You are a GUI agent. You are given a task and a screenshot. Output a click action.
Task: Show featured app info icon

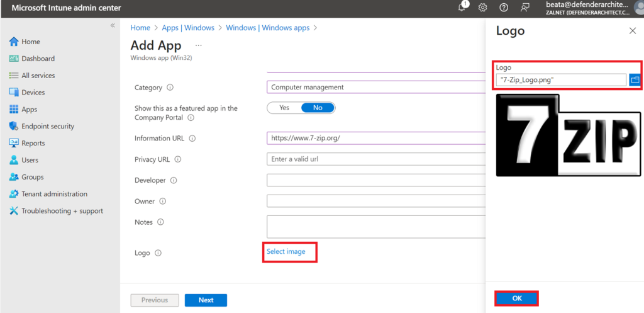191,118
